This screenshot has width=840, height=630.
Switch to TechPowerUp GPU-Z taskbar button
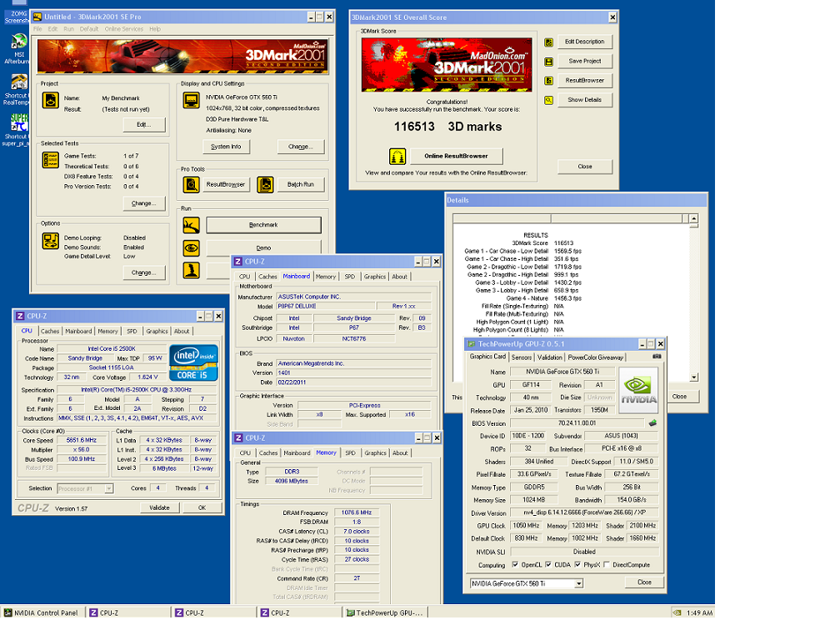click(385, 612)
